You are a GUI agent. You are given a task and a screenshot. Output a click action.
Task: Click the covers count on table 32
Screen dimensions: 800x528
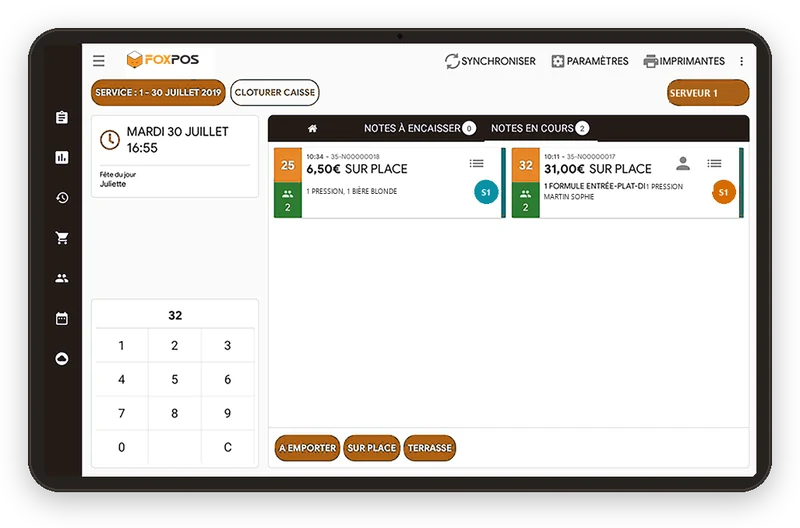(526, 200)
